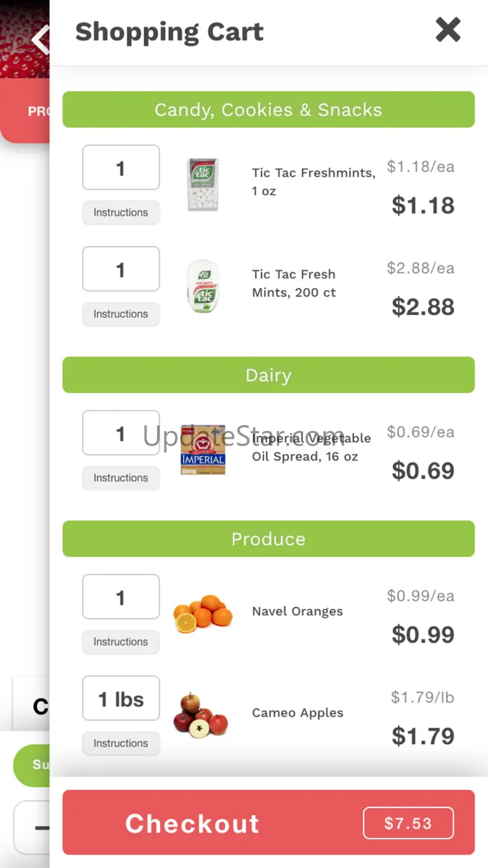The height and width of the screenshot is (868, 488).
Task: Add instructions for Cameo Apples
Action: point(121,743)
